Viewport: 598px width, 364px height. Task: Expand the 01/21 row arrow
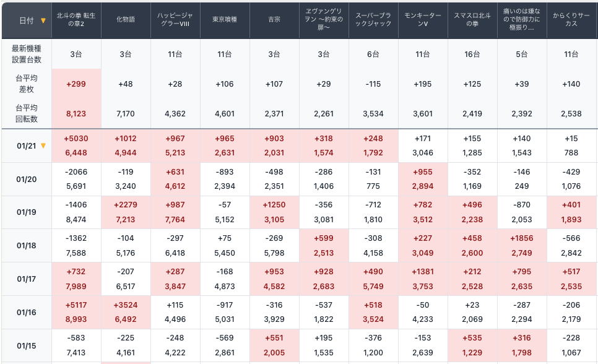tap(43, 146)
